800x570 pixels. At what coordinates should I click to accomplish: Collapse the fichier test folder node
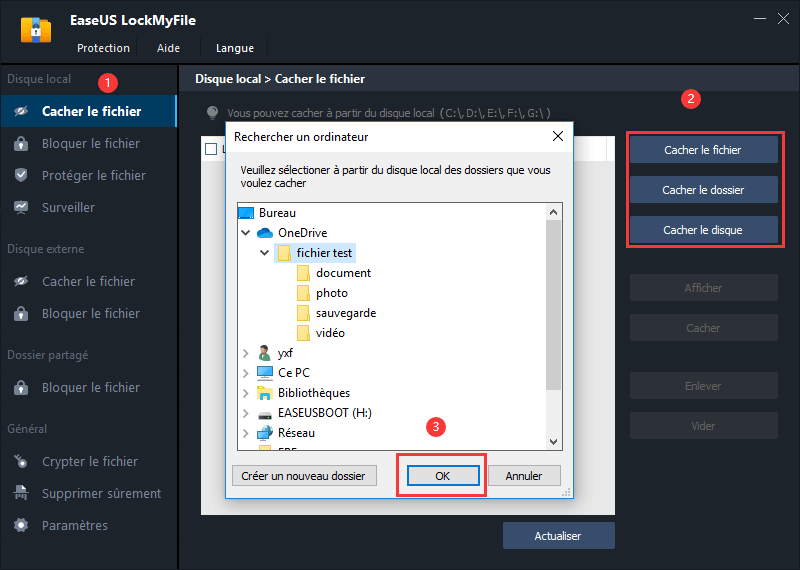tap(264, 253)
